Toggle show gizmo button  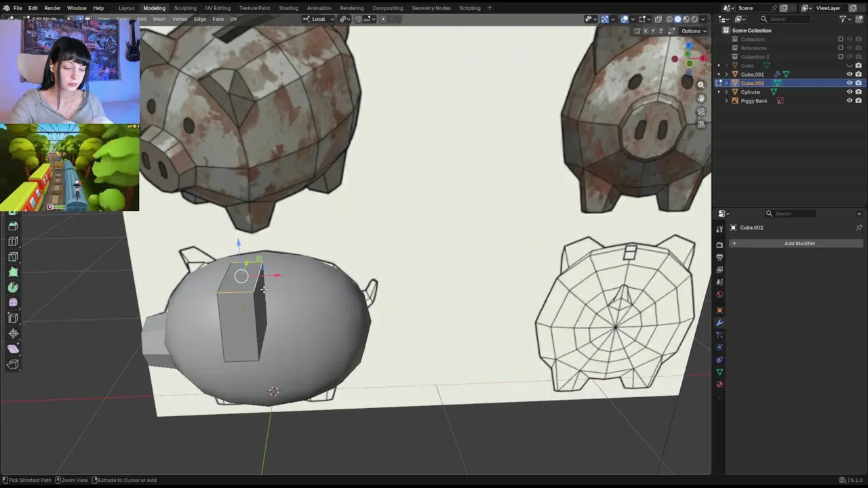[604, 19]
